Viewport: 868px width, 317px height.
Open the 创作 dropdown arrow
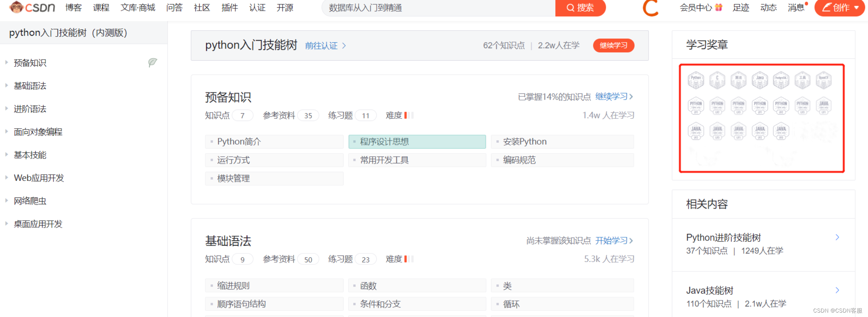(856, 8)
